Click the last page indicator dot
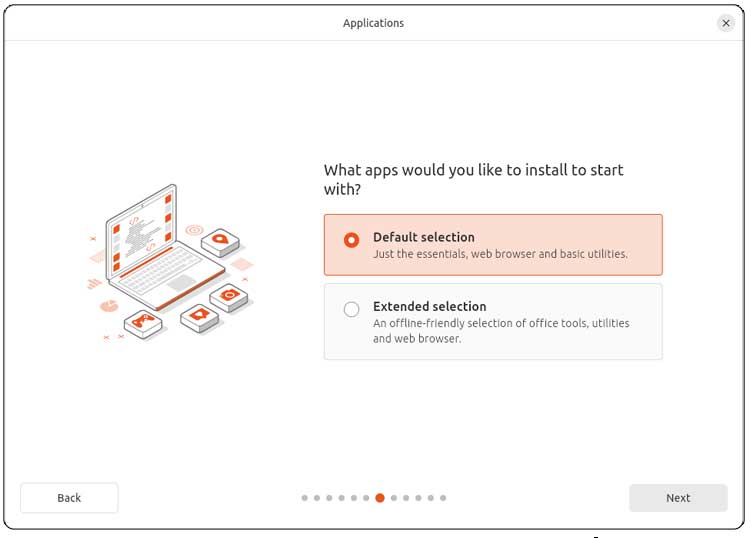The width and height of the screenshot is (750, 538). click(x=443, y=498)
